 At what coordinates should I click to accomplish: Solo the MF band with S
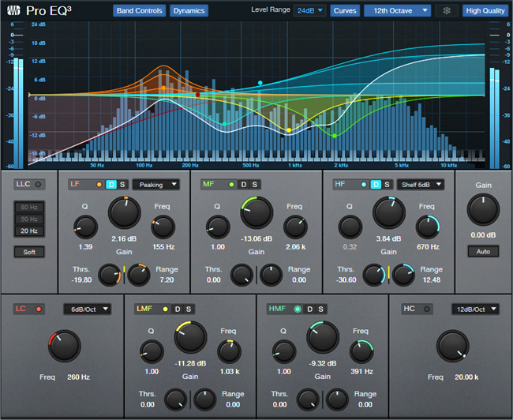point(255,185)
